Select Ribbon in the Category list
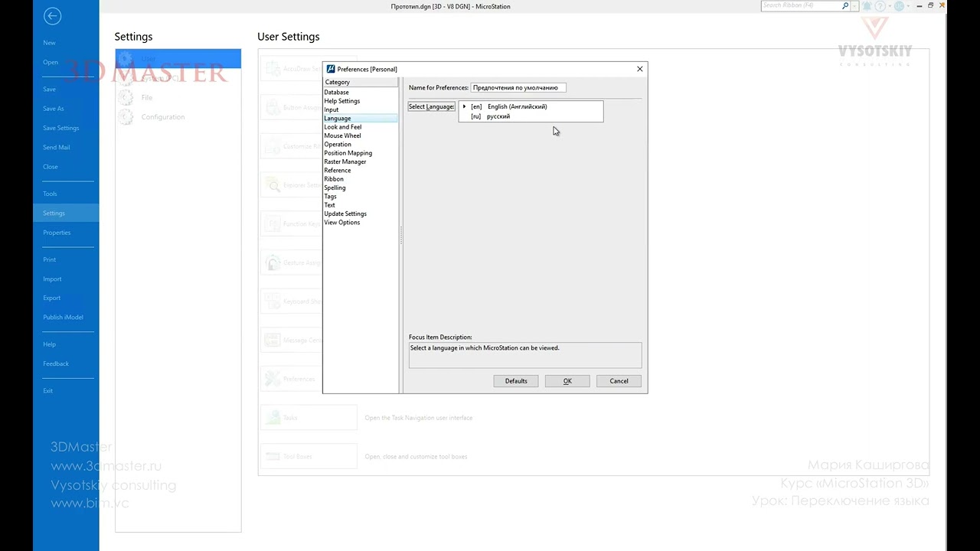The height and width of the screenshot is (551, 980). [361, 179]
